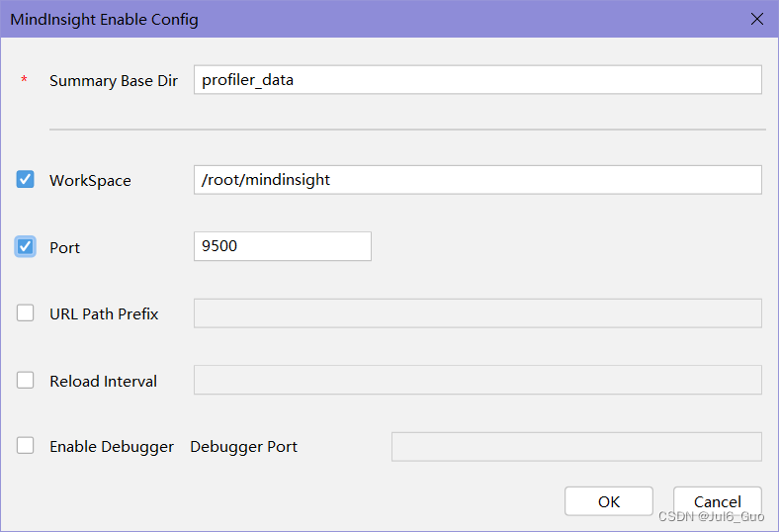Click the Reload Interval label
This screenshot has height=532, width=779.
click(104, 381)
